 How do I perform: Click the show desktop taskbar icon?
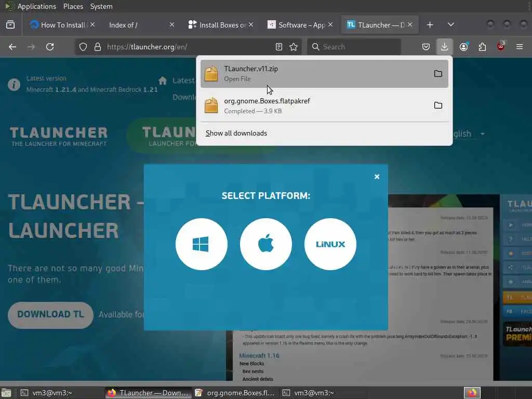[x=6, y=393]
